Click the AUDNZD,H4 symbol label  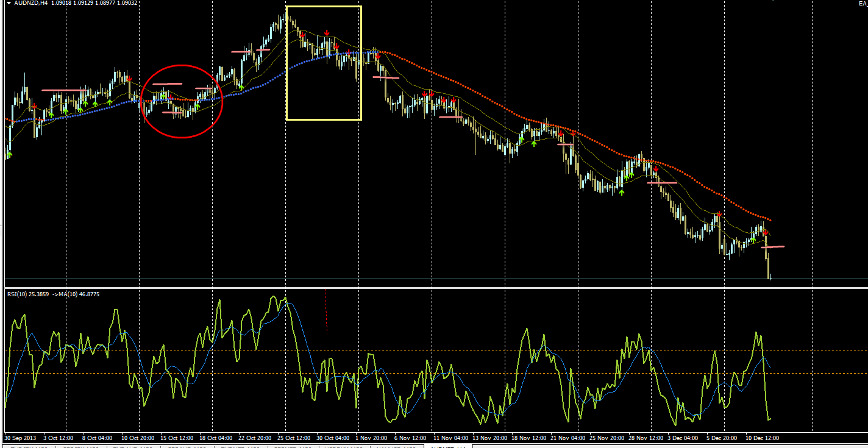pyautogui.click(x=30, y=3)
